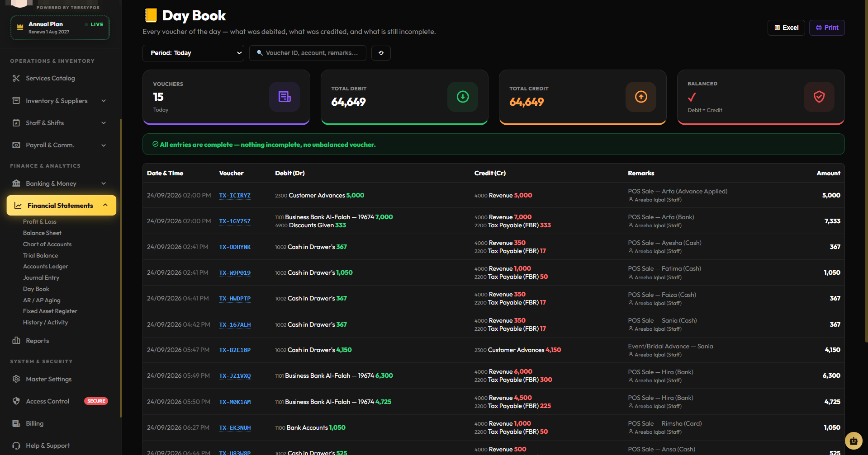The image size is (868, 455).
Task: Click the Date & Time column header
Action: tap(165, 173)
